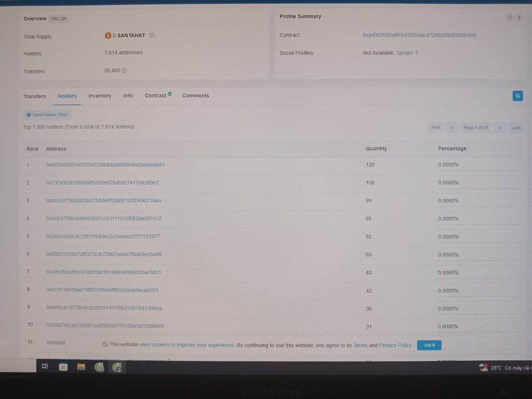Go to the previous page using the left chevron

click(451, 128)
